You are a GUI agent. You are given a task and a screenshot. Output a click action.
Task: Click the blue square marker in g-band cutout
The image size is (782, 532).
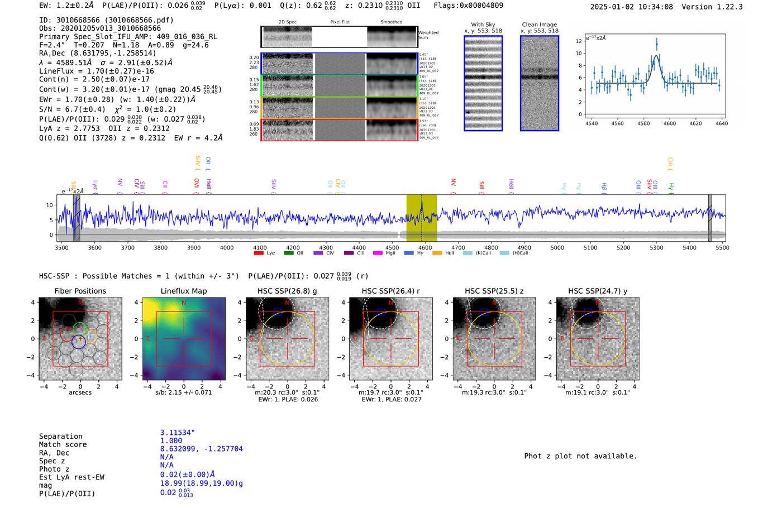pos(277,311)
